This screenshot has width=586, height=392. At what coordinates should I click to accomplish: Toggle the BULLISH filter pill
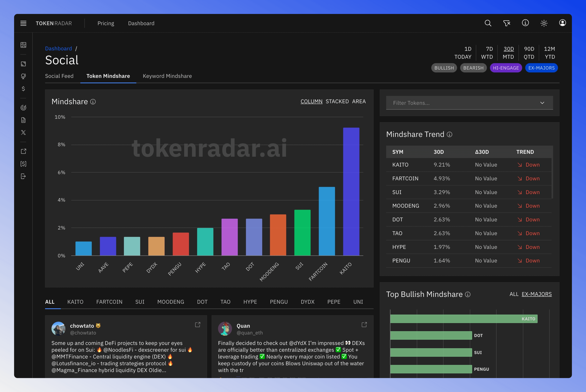(444, 68)
